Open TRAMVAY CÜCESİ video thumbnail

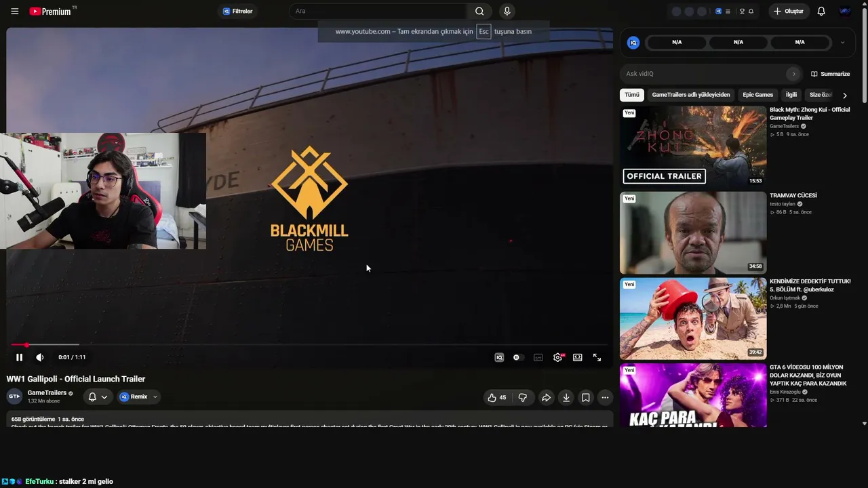click(693, 232)
